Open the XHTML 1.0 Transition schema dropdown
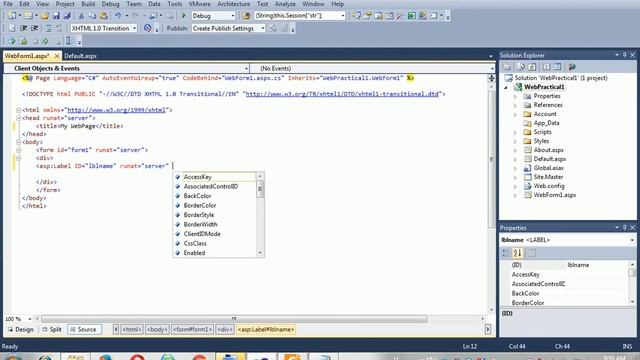 (134, 28)
